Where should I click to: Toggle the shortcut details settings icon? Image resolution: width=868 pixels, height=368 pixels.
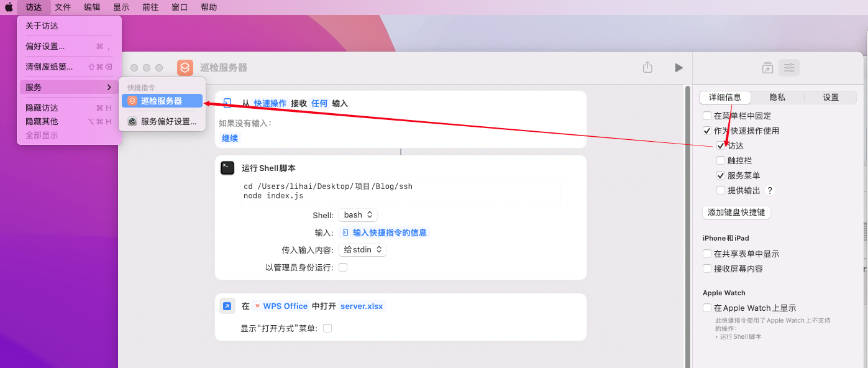pos(789,68)
